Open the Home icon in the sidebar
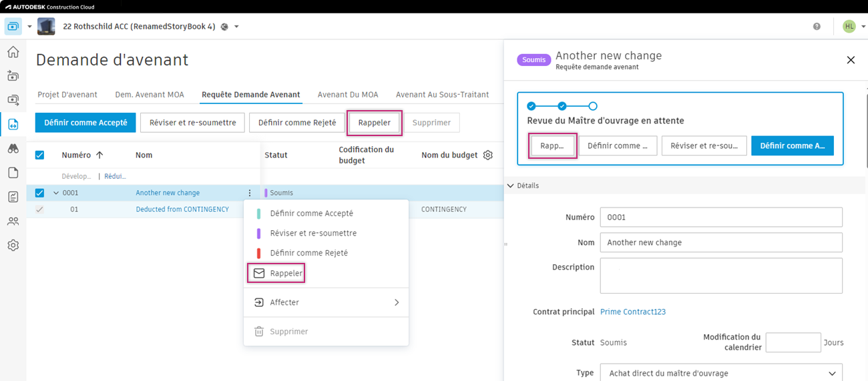 [x=13, y=52]
